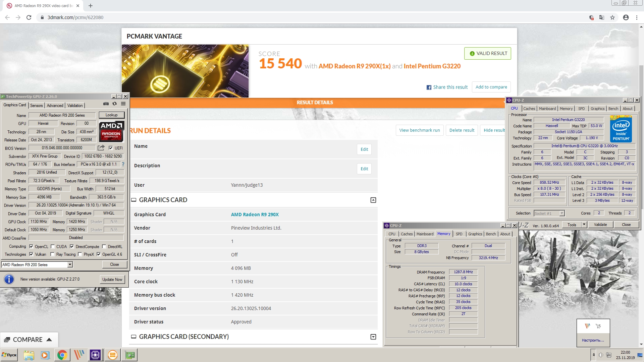Viewport: 644px width, 362px height.
Task: Click Delete result
Action: tap(462, 130)
